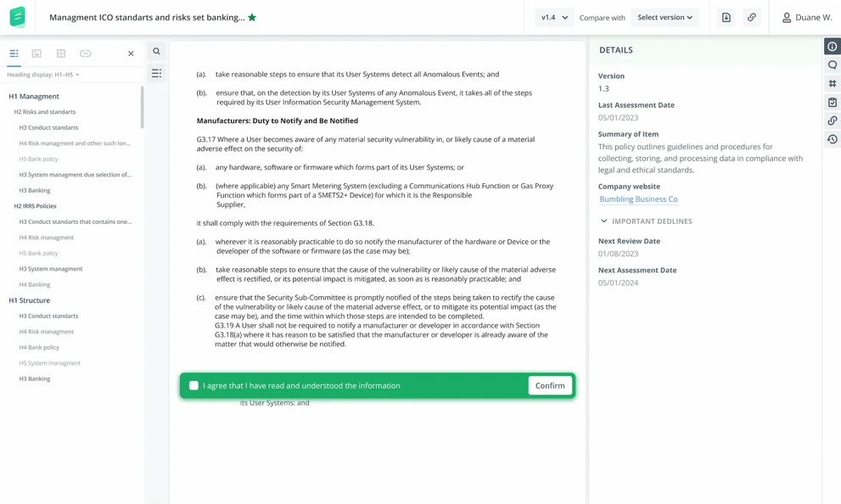Screen dimensions: 841x504
Task: Click the Next Review Date value 01/08/2023
Action: [x=619, y=254]
